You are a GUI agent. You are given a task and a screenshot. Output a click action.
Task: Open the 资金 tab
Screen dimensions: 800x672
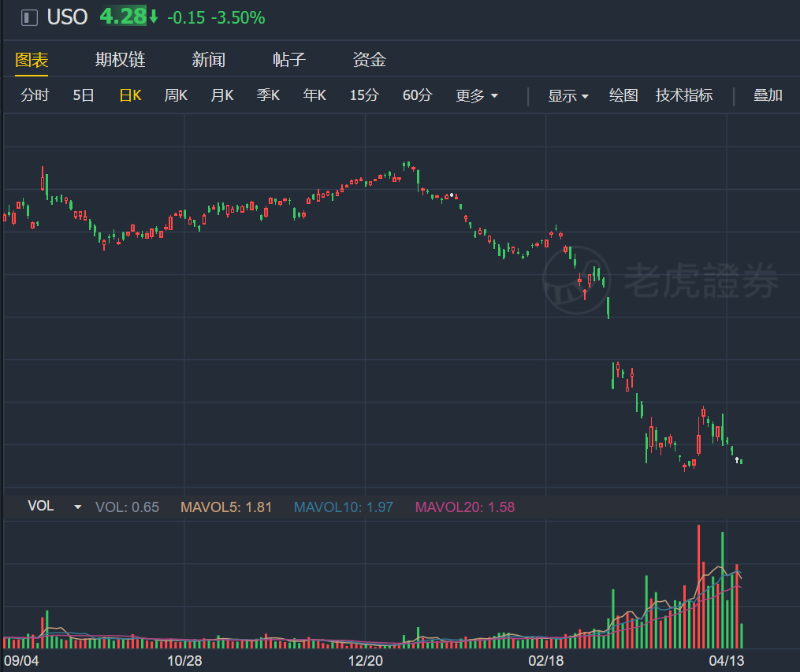[x=370, y=60]
